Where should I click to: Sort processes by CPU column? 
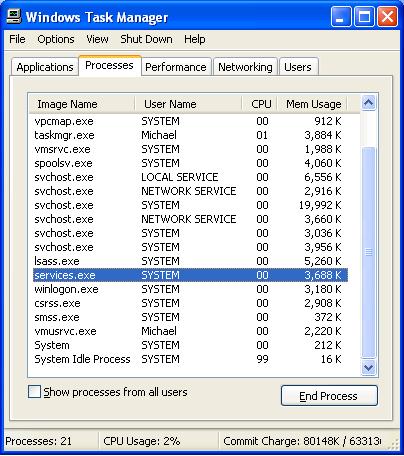click(x=260, y=104)
